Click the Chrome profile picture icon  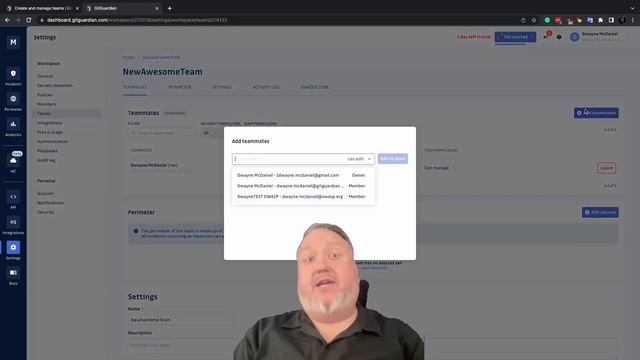pos(622,20)
